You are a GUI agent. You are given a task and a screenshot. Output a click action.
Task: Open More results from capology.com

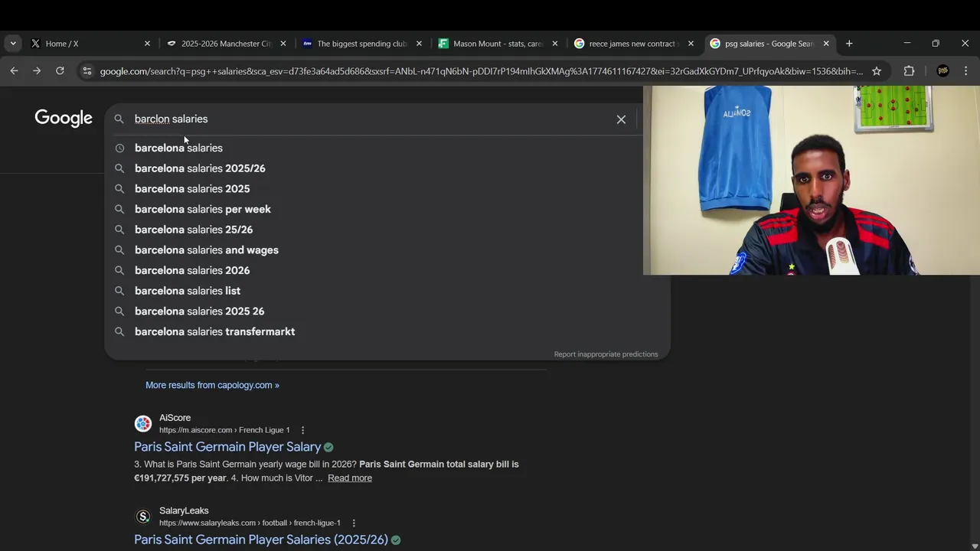point(212,385)
